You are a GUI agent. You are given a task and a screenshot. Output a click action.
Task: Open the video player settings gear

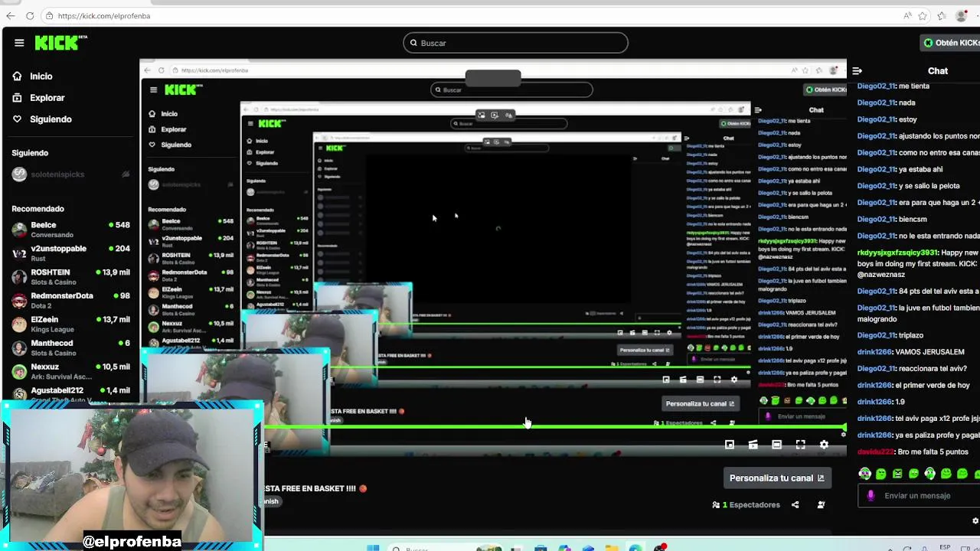[824, 445]
